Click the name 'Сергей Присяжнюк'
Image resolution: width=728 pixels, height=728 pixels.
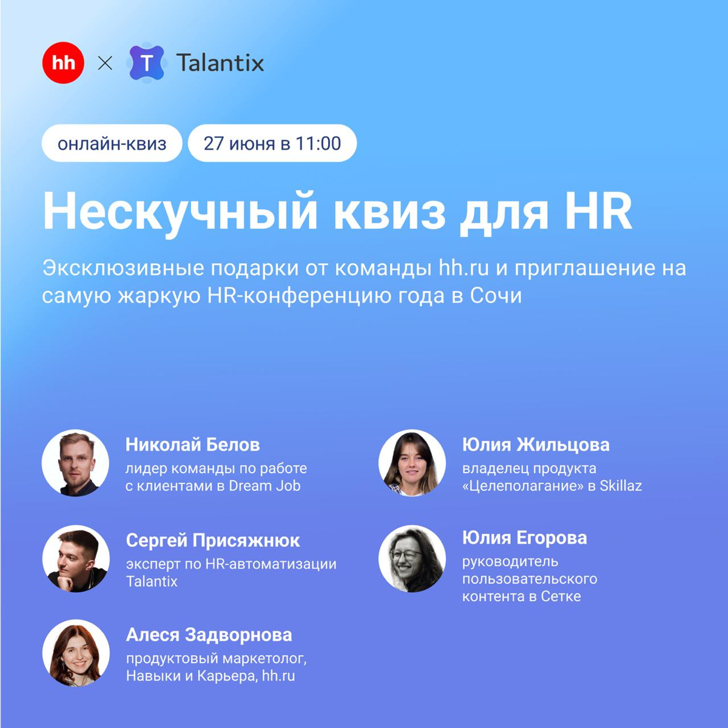[213, 541]
